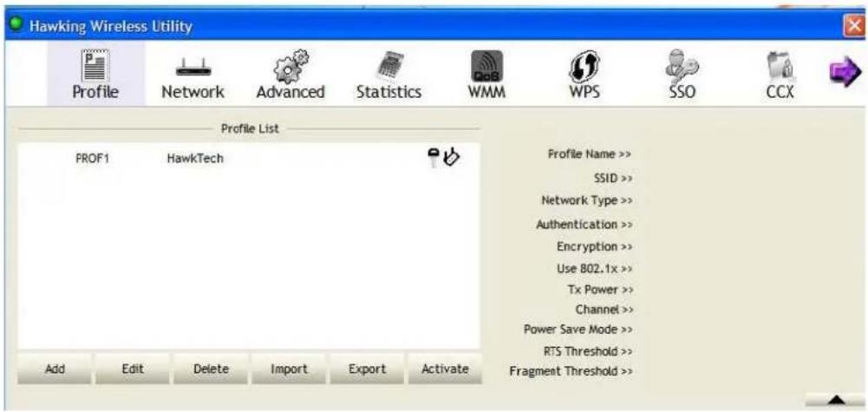Click the Add button
The height and width of the screenshot is (412, 868).
(x=55, y=369)
